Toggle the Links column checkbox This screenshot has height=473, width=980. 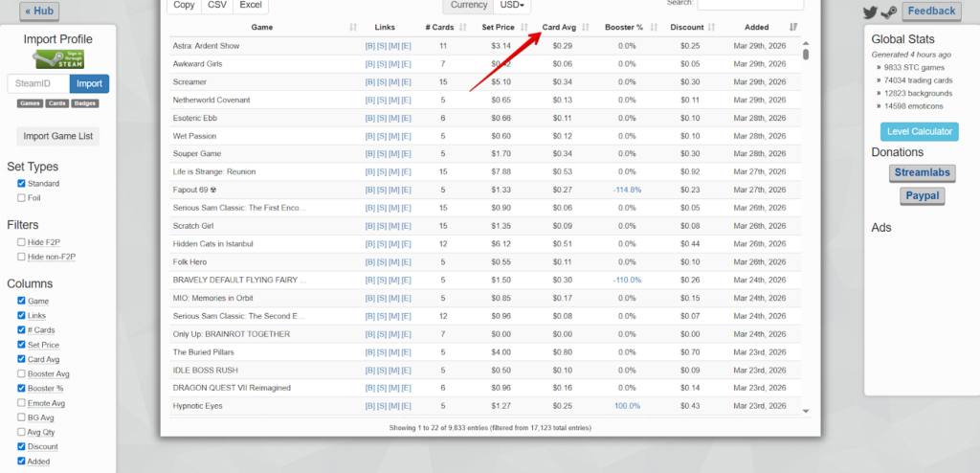point(21,315)
